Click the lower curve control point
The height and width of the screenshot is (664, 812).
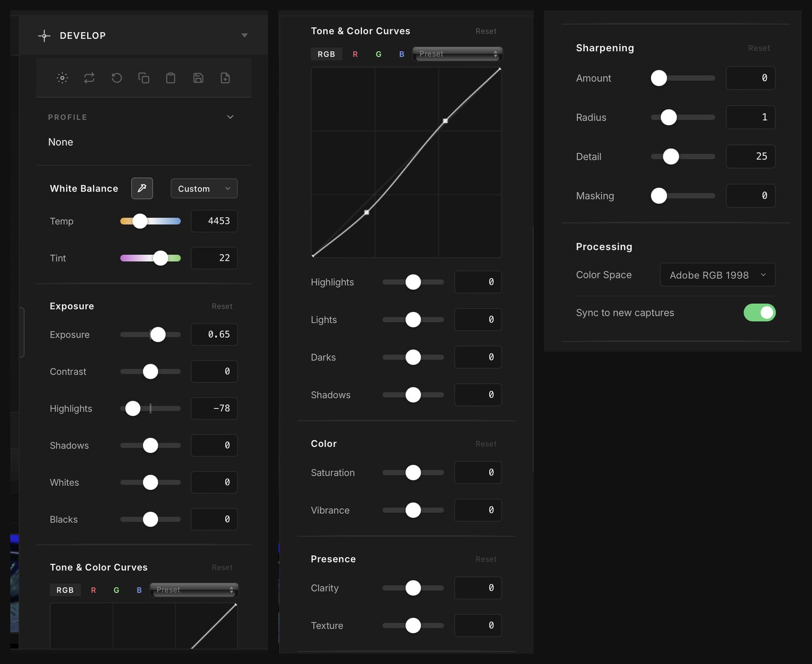point(366,212)
